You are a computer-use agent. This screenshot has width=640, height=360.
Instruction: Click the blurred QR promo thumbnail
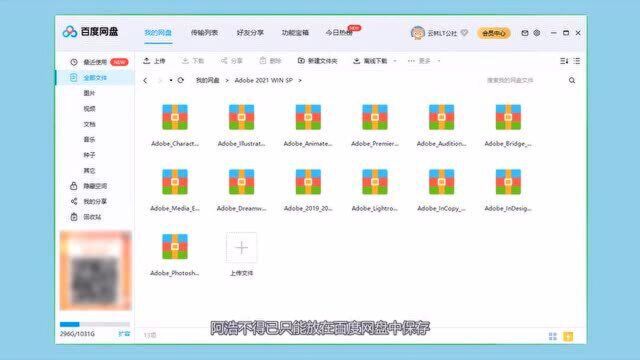click(x=96, y=271)
